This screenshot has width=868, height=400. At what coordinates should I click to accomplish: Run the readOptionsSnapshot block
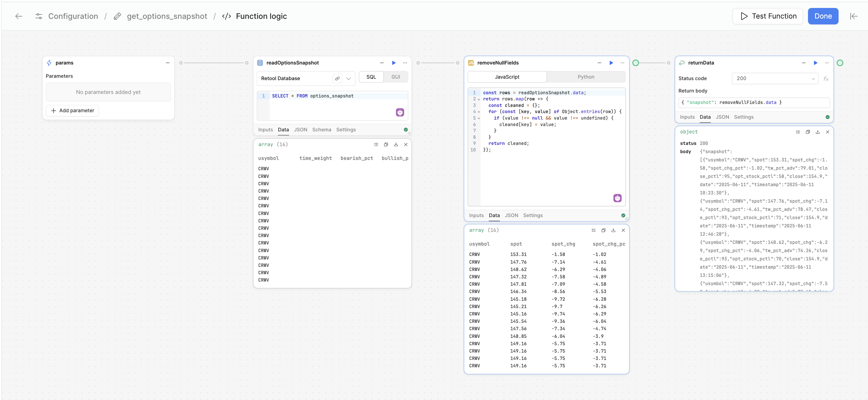click(394, 63)
